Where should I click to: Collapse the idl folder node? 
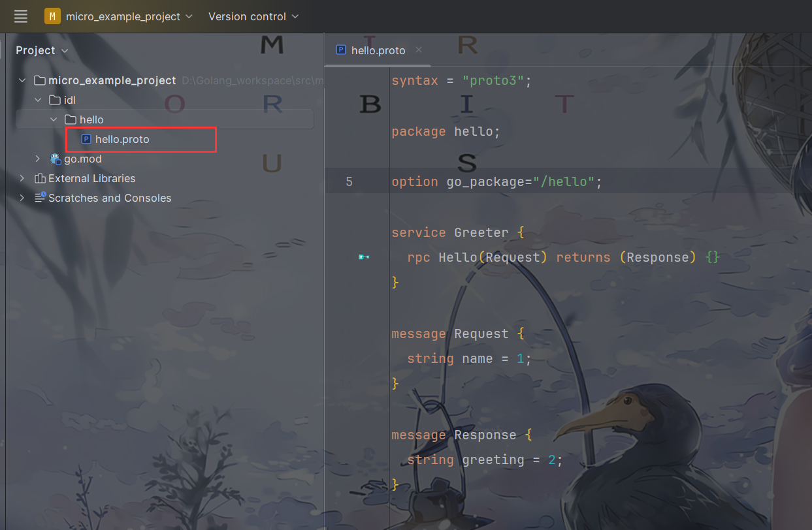[x=38, y=100]
